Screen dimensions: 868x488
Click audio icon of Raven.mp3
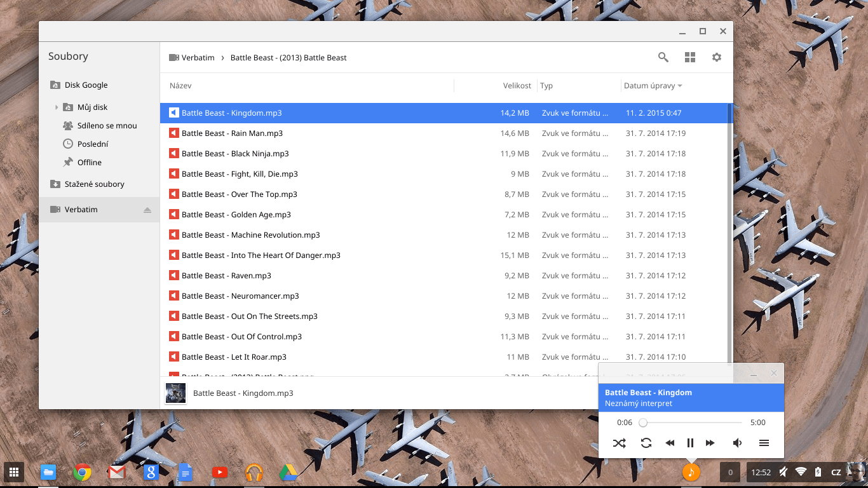point(173,276)
